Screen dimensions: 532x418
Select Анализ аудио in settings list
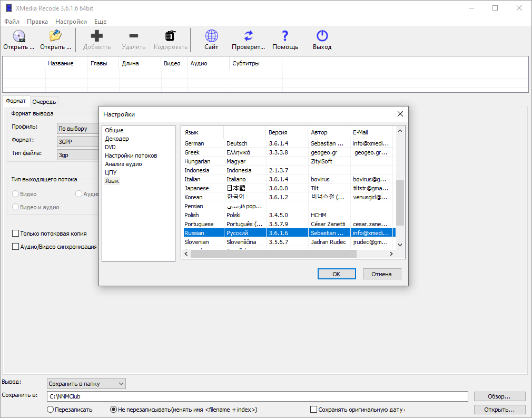pos(123,164)
